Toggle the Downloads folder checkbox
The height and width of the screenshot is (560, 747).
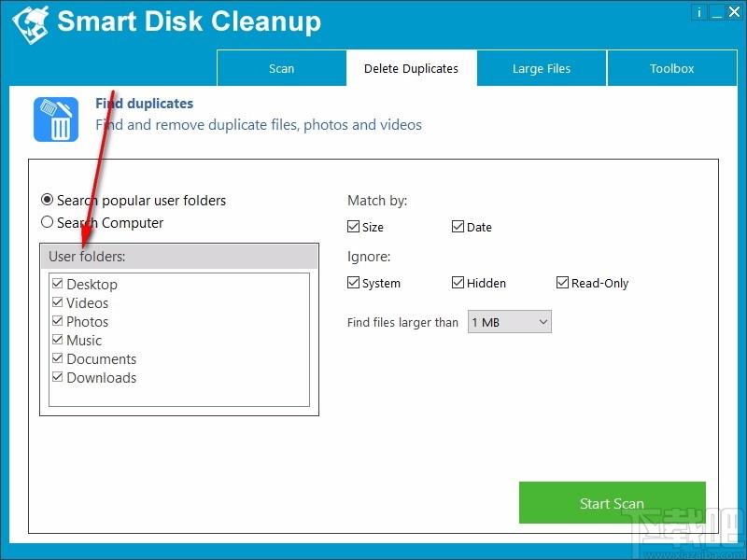pos(58,377)
